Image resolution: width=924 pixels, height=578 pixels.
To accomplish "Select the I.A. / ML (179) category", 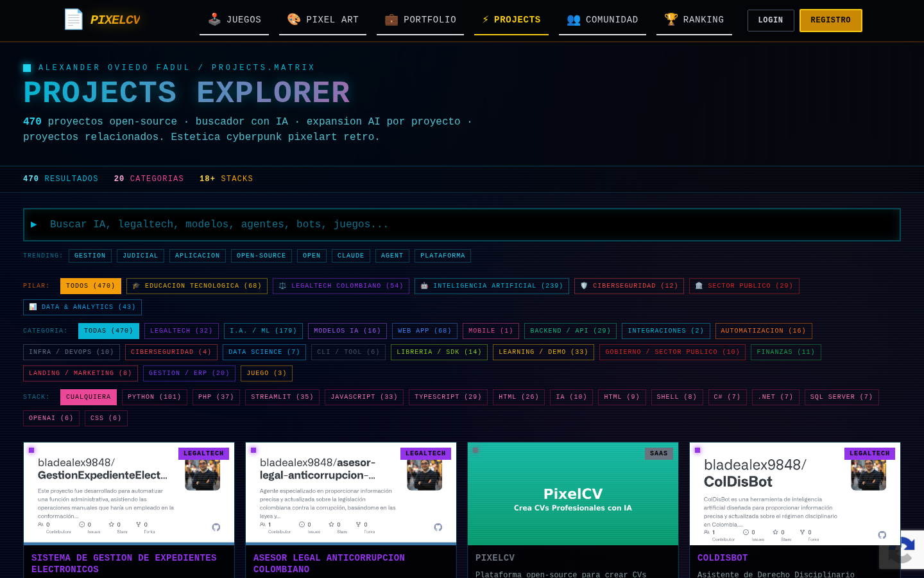I will (x=263, y=331).
